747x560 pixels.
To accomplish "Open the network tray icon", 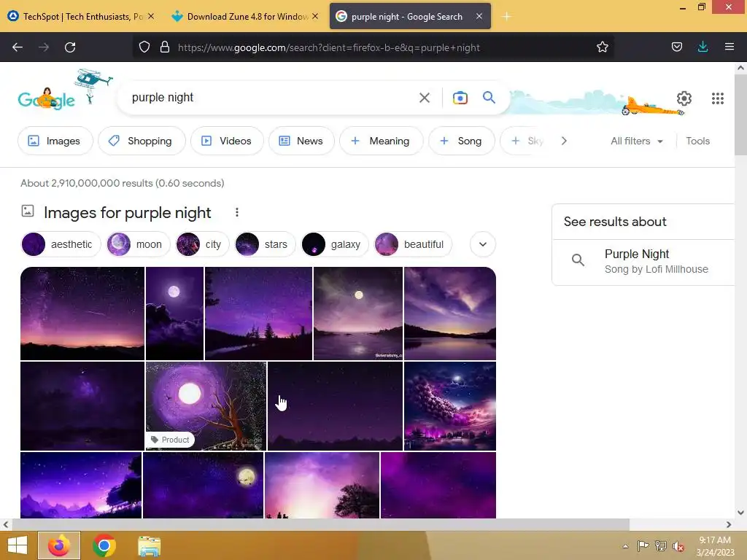I will pyautogui.click(x=660, y=546).
